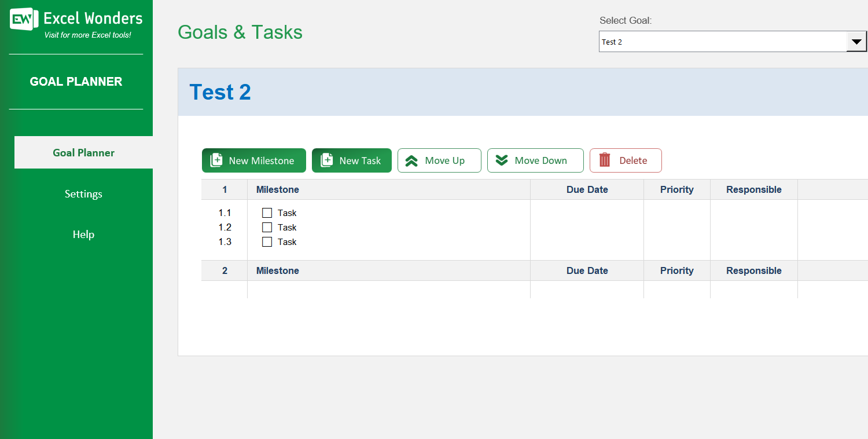Viewport: 868px width, 439px height.
Task: Click the Delete button
Action: pyautogui.click(x=626, y=160)
